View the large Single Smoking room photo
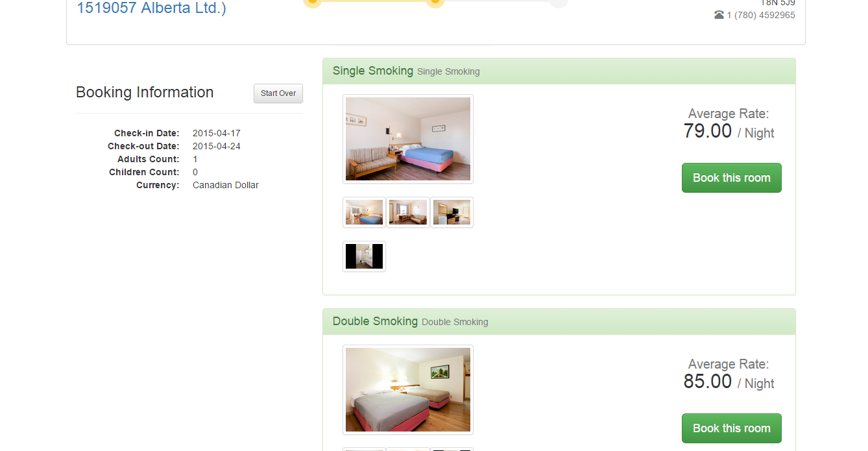 [x=408, y=139]
